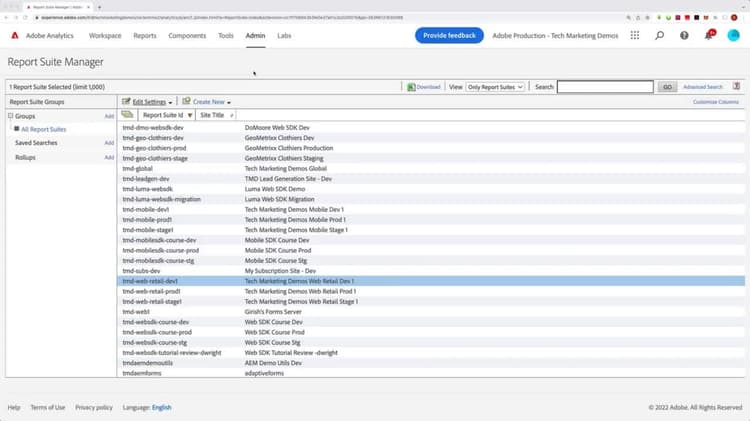Open the Help question mark icon

684,35
